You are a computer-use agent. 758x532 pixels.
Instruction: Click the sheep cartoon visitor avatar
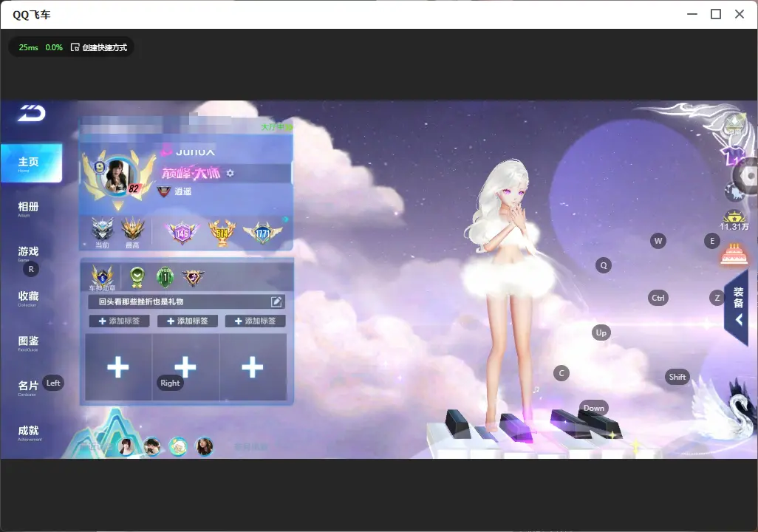178,446
